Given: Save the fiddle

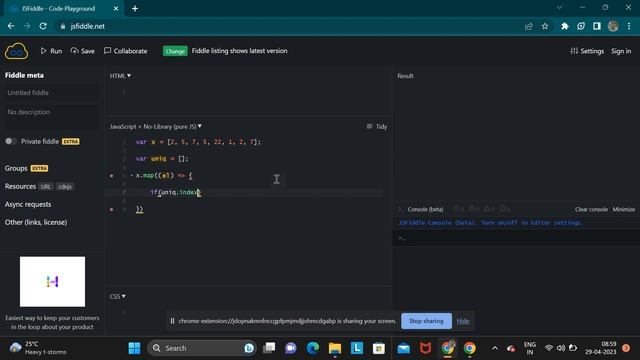Looking at the screenshot, I should pos(82,51).
